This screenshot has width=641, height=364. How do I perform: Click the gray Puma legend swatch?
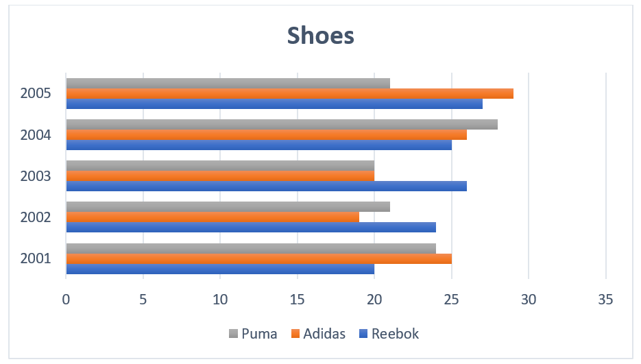point(233,334)
